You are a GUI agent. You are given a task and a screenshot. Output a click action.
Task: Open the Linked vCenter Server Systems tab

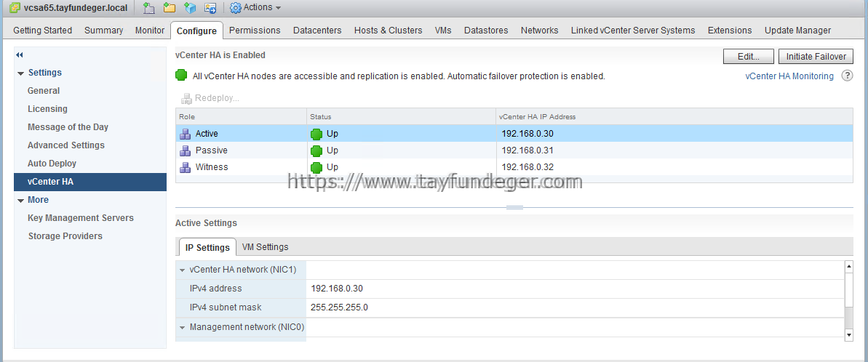[x=633, y=31]
